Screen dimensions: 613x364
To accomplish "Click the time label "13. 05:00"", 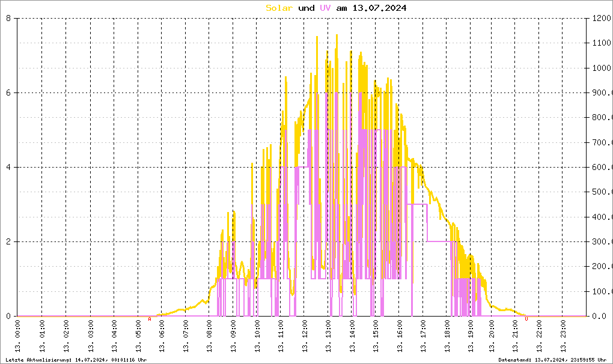I will 138,336.
